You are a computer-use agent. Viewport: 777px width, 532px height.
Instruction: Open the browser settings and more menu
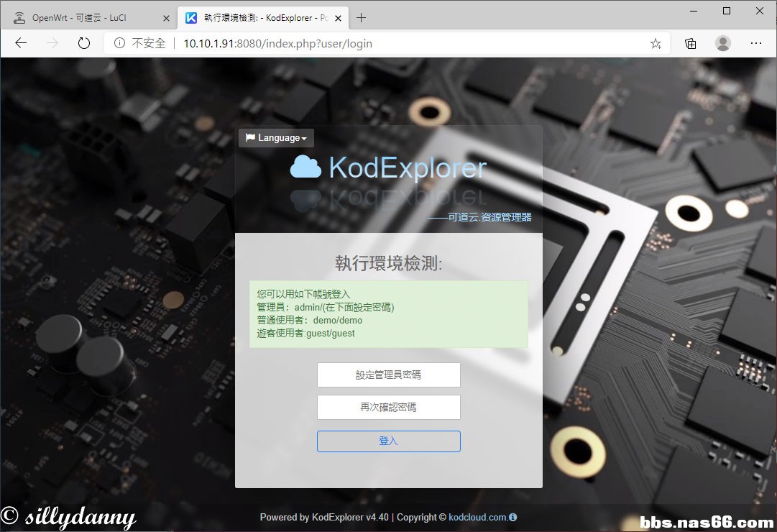755,43
